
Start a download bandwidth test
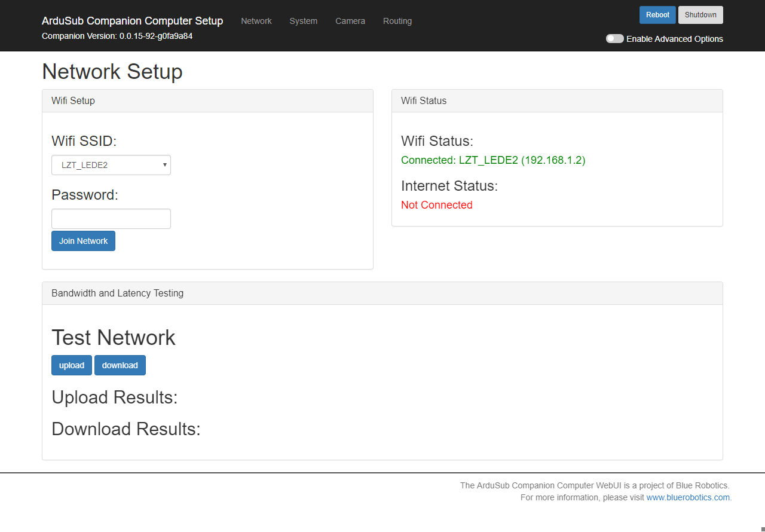tap(120, 365)
